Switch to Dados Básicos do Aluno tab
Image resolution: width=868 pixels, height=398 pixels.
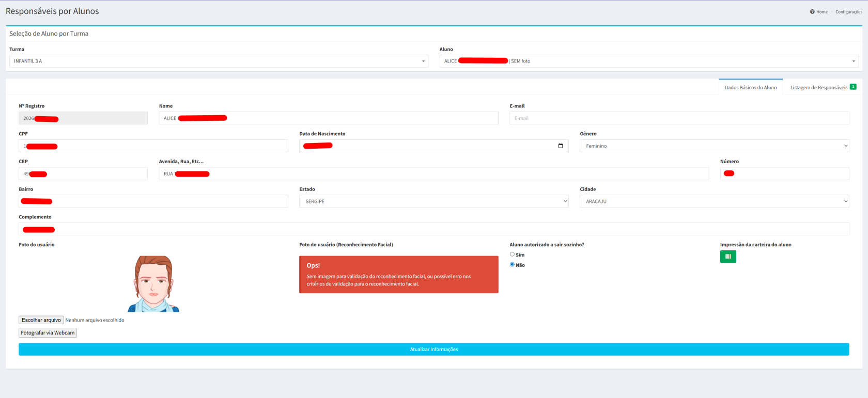(751, 87)
